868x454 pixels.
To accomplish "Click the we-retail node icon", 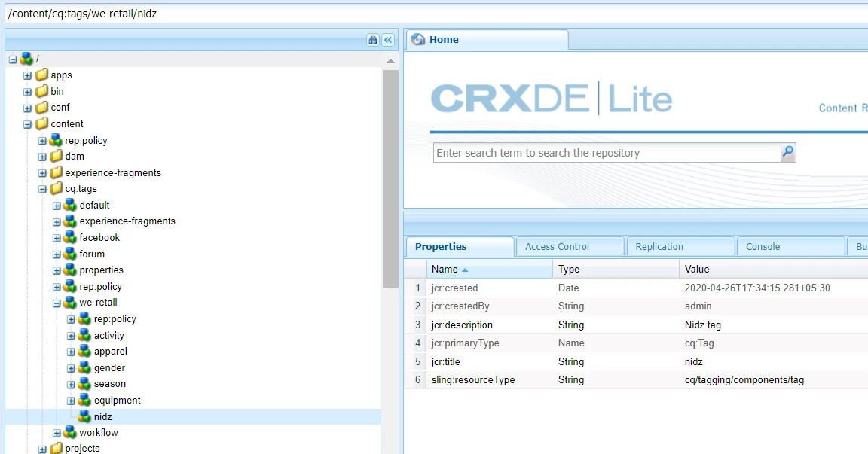I will tap(70, 303).
